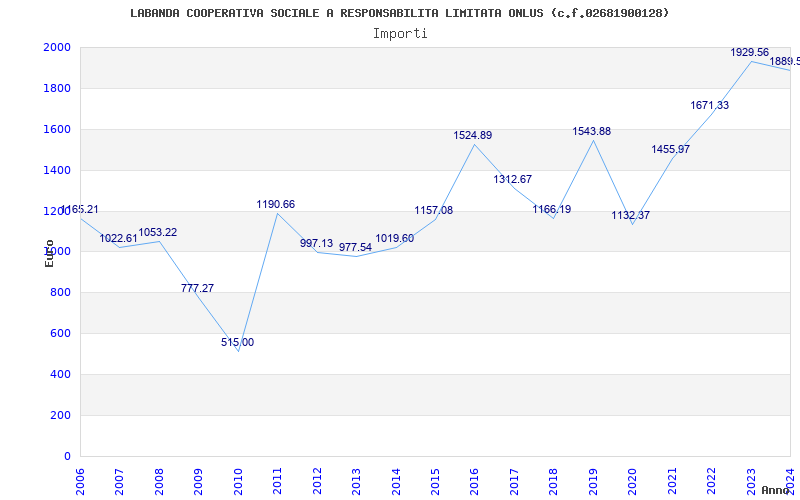Select the data label 515.00
The image size is (800, 500).
click(x=237, y=342)
